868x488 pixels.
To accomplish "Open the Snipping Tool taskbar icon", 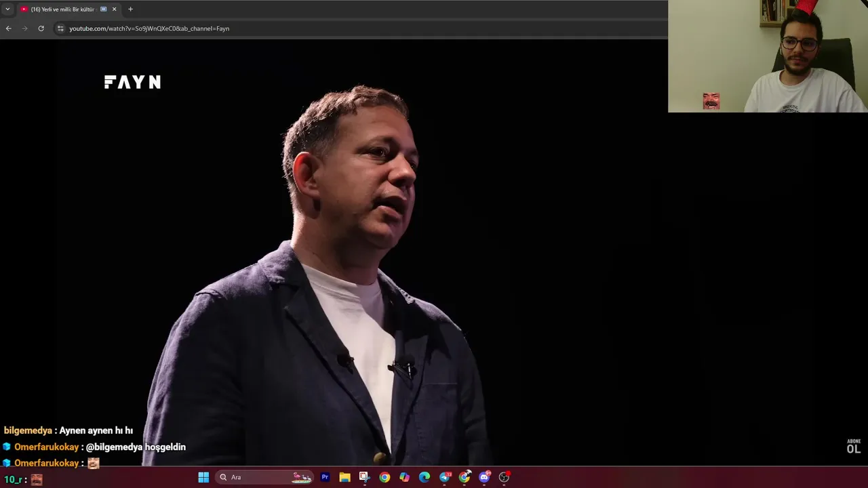I will (364, 477).
